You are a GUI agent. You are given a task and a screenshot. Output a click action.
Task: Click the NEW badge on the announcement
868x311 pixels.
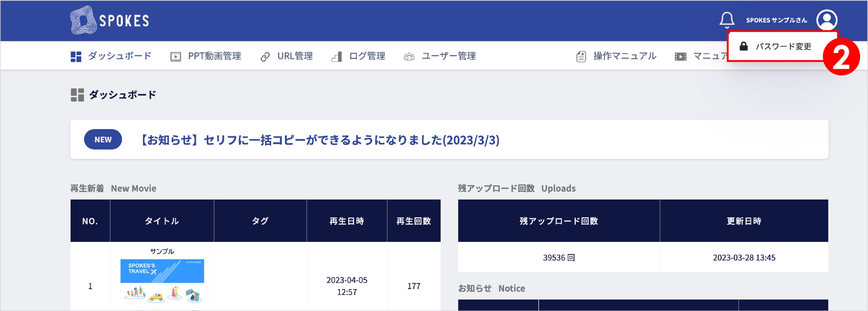(103, 140)
